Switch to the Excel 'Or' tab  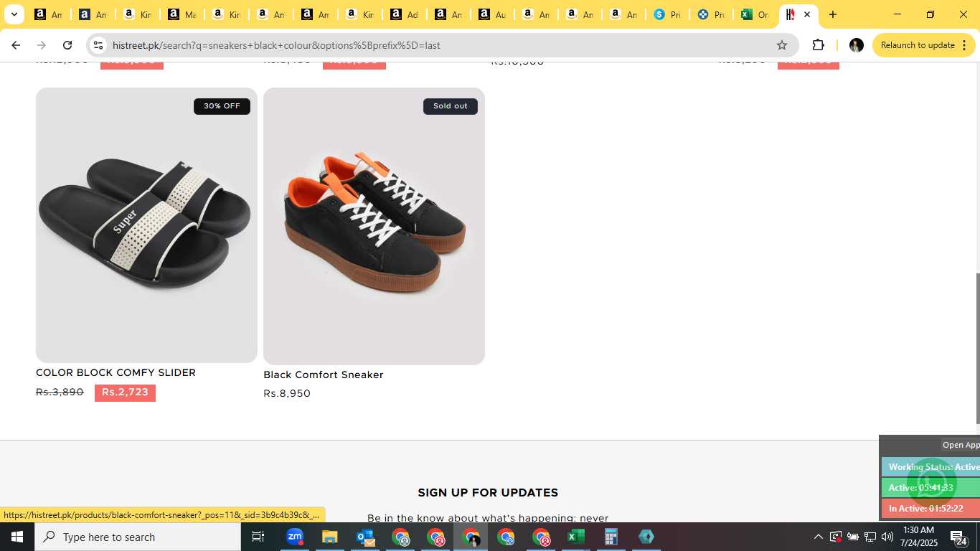(755, 14)
